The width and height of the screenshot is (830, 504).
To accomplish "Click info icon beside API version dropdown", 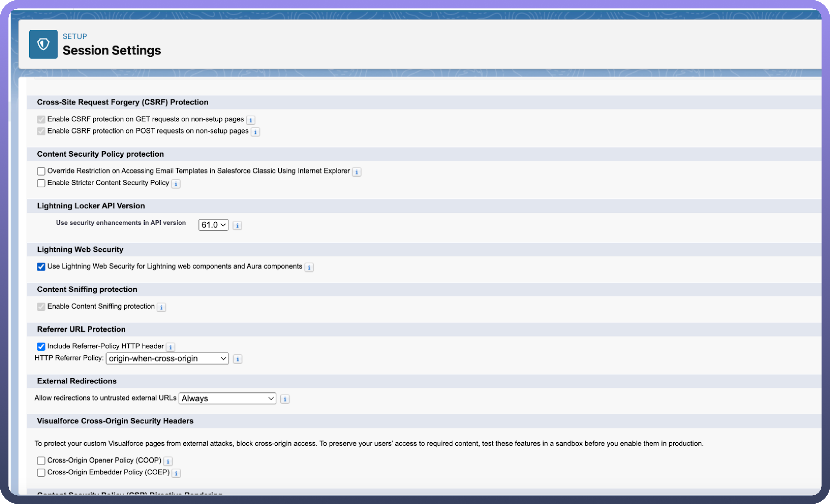I will 237,225.
